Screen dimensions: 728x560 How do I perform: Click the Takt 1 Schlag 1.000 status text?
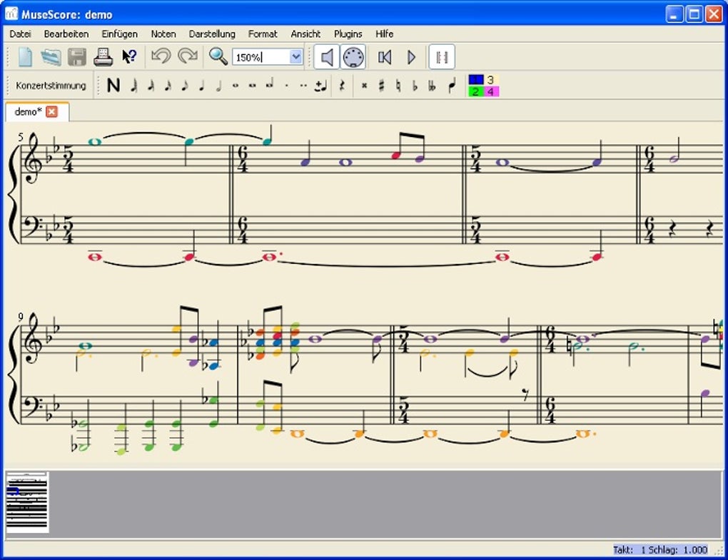pyautogui.click(x=660, y=550)
